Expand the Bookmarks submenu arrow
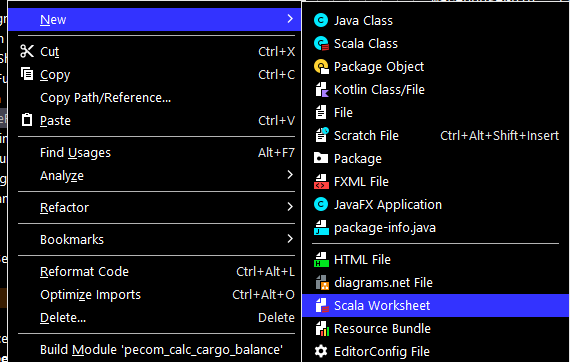570x362 pixels. [290, 239]
